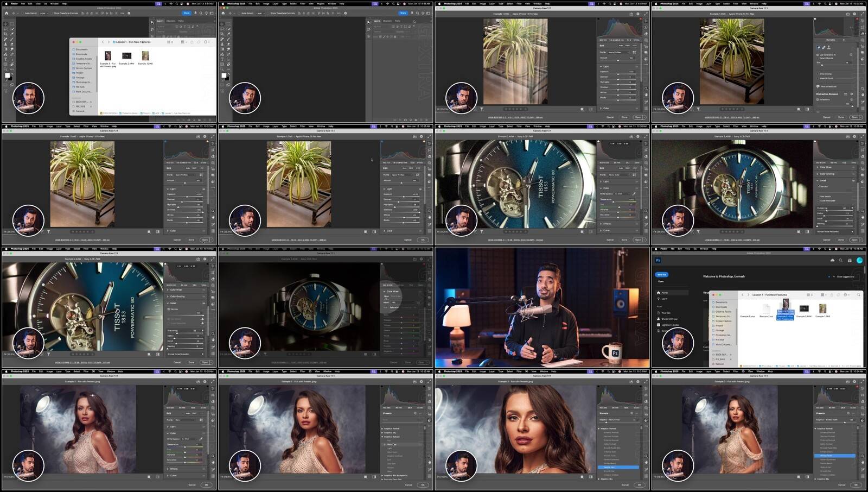This screenshot has height=492, width=868.
Task: Select Learn in Photoshop home screen sidebar
Action: click(663, 299)
